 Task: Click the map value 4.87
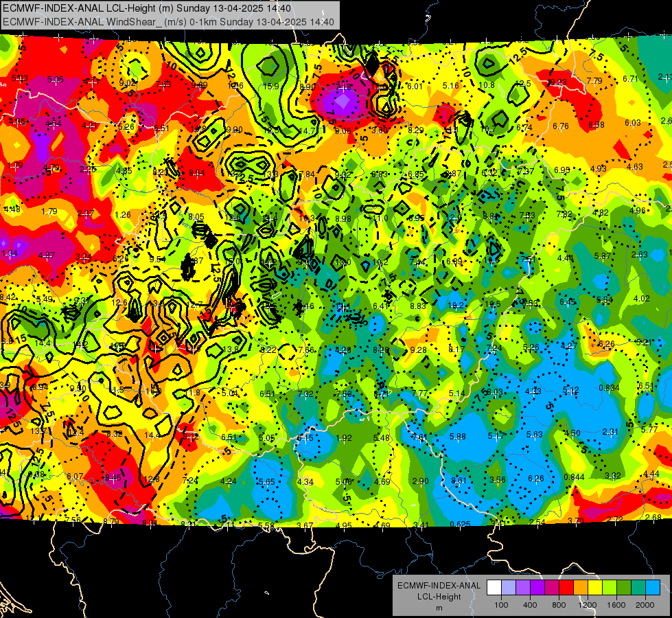tap(46, 255)
